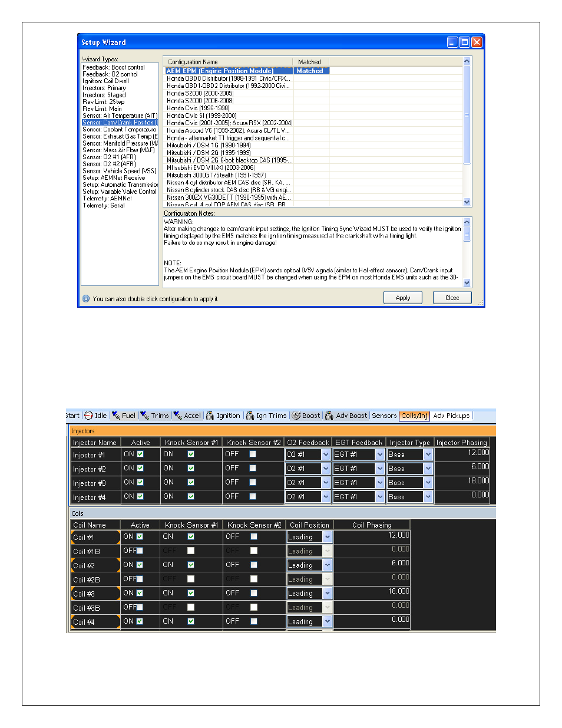Select Injectors: Primary wizard type
The width and height of the screenshot is (562, 728).
tap(104, 88)
